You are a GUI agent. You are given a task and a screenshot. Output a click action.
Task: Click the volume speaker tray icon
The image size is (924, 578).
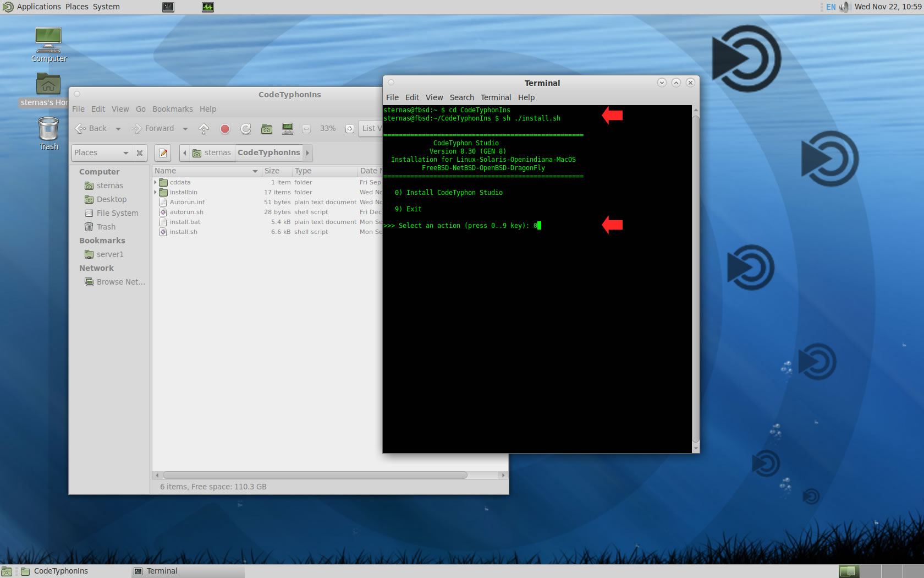pos(844,7)
